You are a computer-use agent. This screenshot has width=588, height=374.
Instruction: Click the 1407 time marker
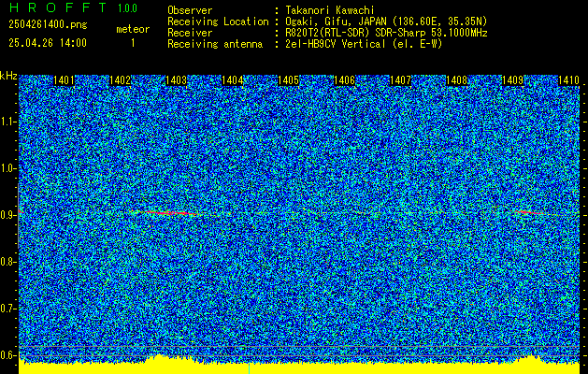[400, 80]
